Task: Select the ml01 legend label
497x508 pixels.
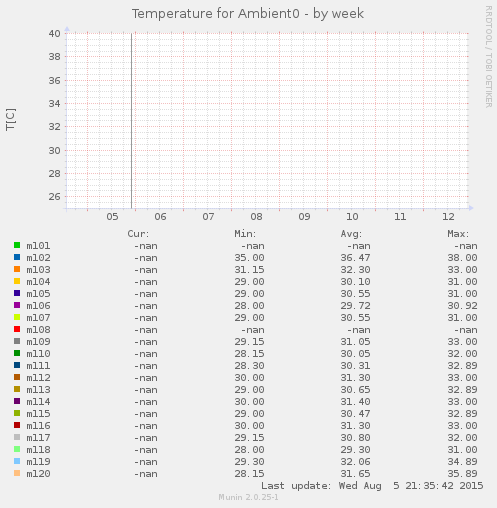Action: point(38,246)
